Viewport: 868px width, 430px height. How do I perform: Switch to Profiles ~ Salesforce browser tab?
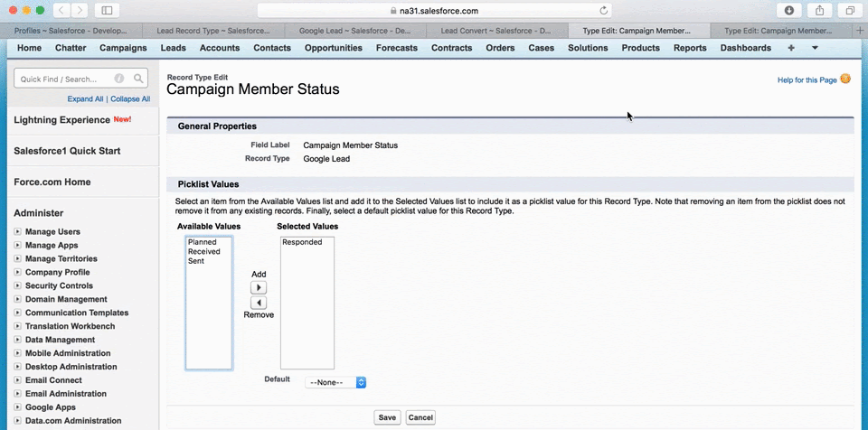71,31
